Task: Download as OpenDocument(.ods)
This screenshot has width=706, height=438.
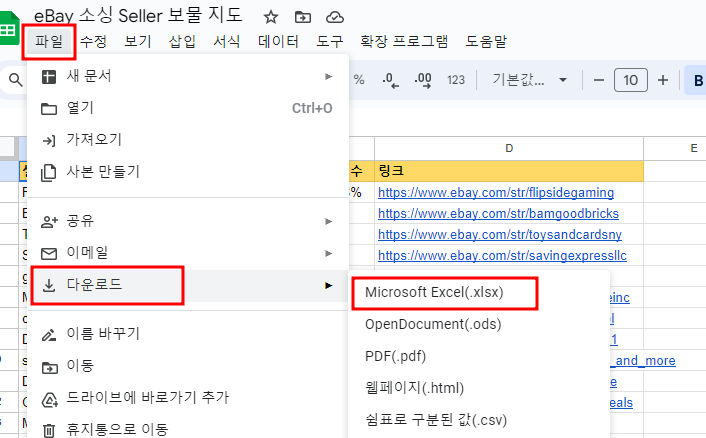Action: tap(479, 325)
